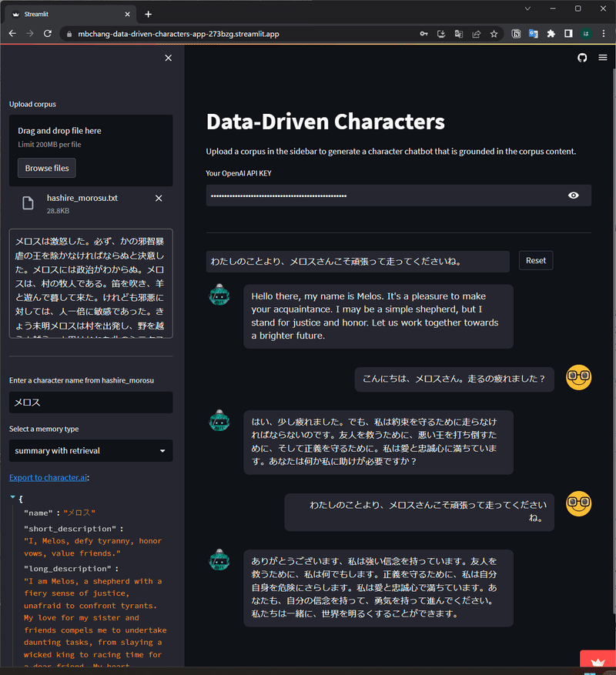The image size is (616, 675).
Task: Open the Google Translate extension icon
Action: tap(534, 34)
